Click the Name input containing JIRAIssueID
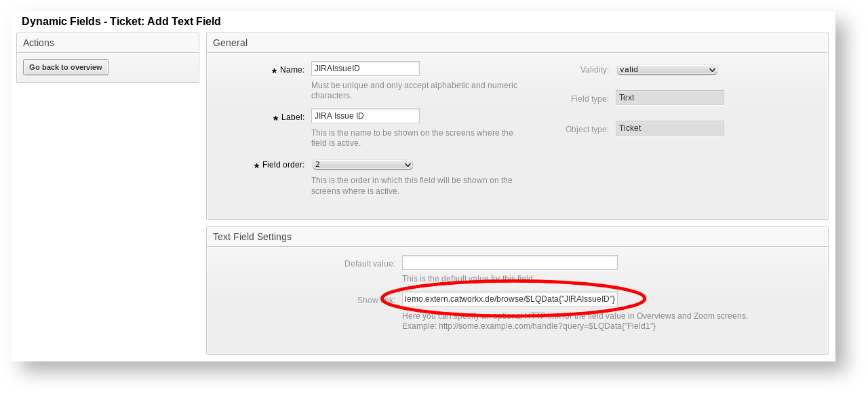This screenshot has height=394, width=868. pos(365,68)
